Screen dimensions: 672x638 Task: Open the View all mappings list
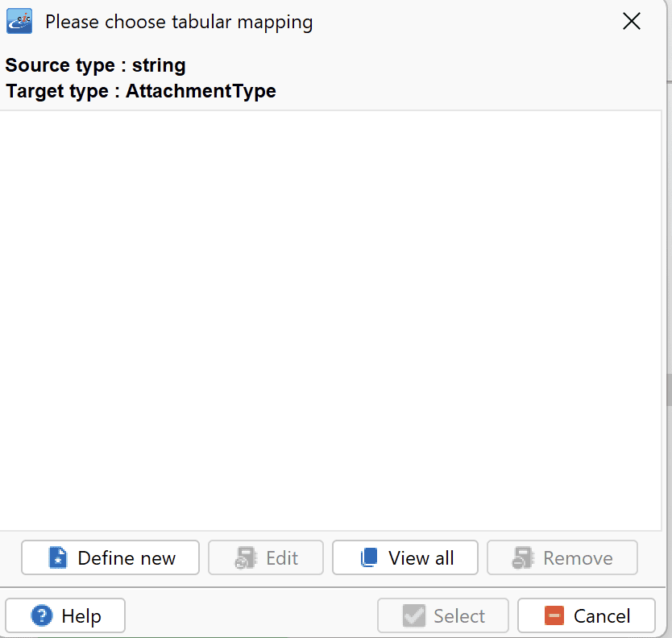(405, 557)
